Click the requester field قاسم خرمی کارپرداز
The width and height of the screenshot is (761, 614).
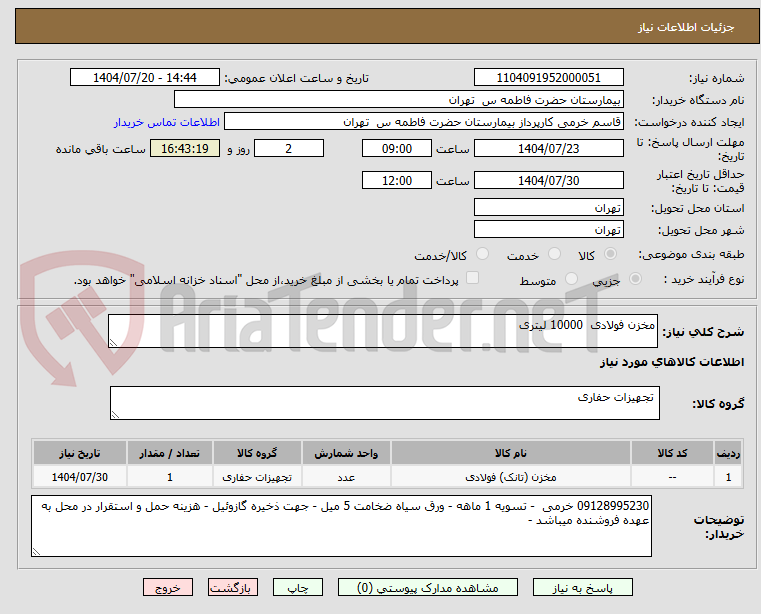(x=424, y=121)
